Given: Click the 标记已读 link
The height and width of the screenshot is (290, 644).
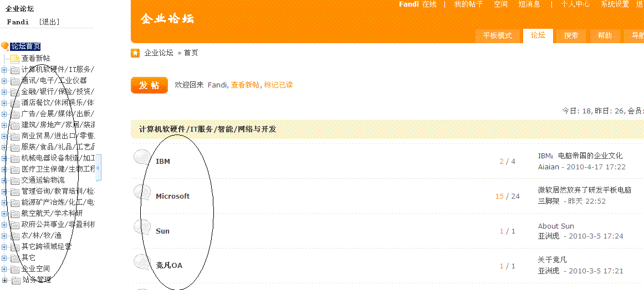Looking at the screenshot, I should coord(278,85).
